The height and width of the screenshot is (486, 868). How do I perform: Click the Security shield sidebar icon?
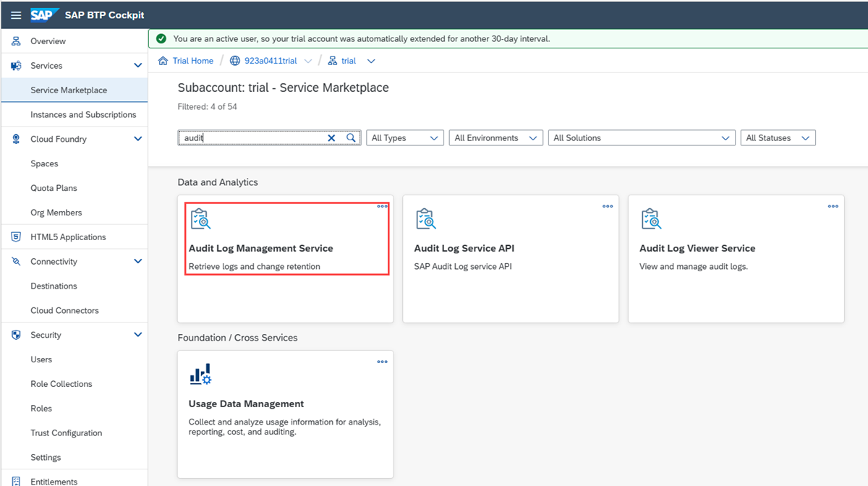16,335
